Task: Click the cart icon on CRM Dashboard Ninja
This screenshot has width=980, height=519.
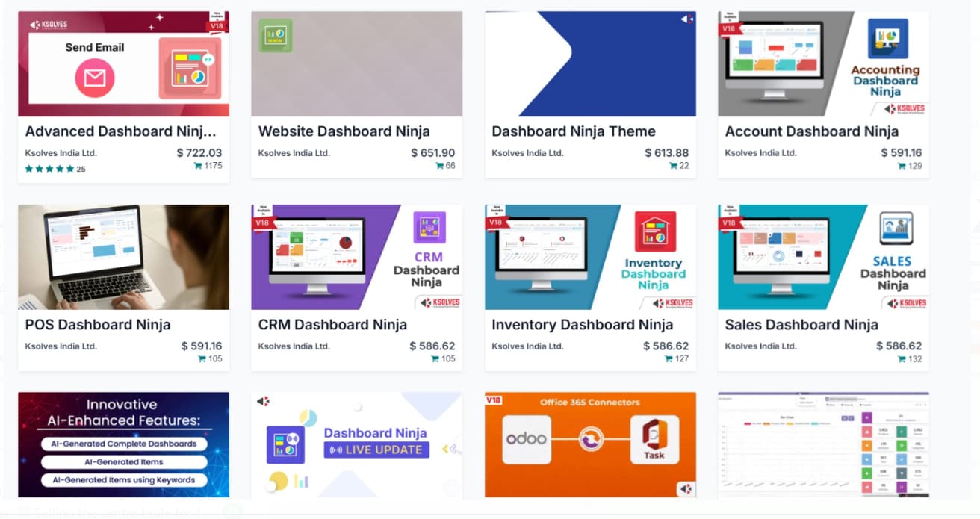Action: 435,359
